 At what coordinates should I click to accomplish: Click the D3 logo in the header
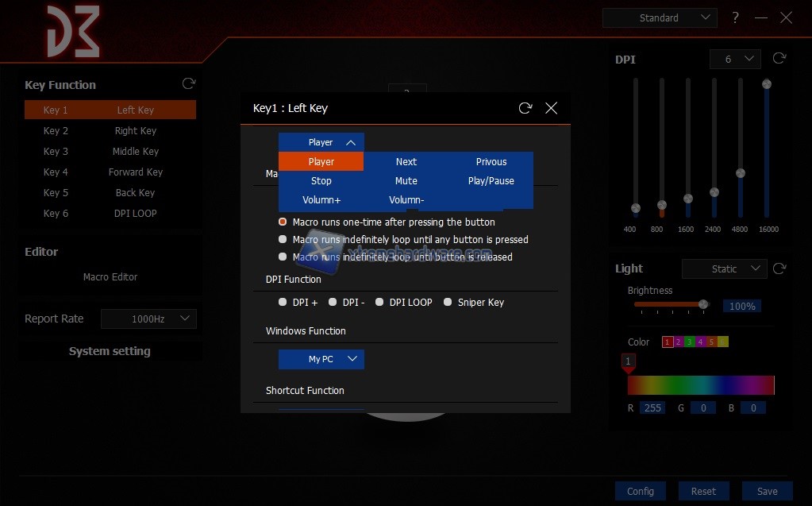click(x=71, y=32)
